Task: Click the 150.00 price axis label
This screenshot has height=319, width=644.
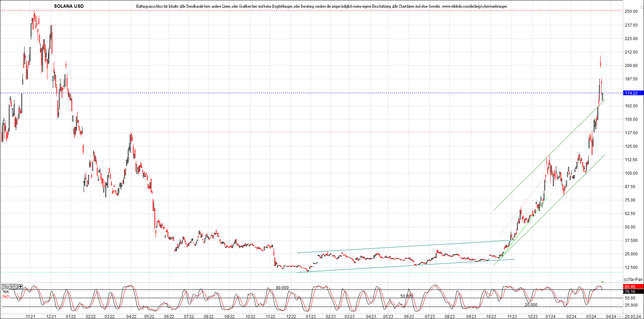Action: click(x=631, y=119)
